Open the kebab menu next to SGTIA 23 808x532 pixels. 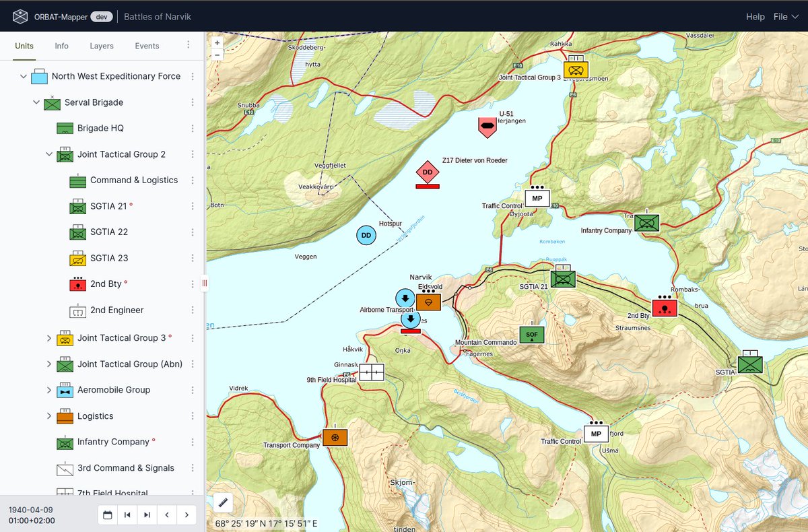click(x=193, y=257)
